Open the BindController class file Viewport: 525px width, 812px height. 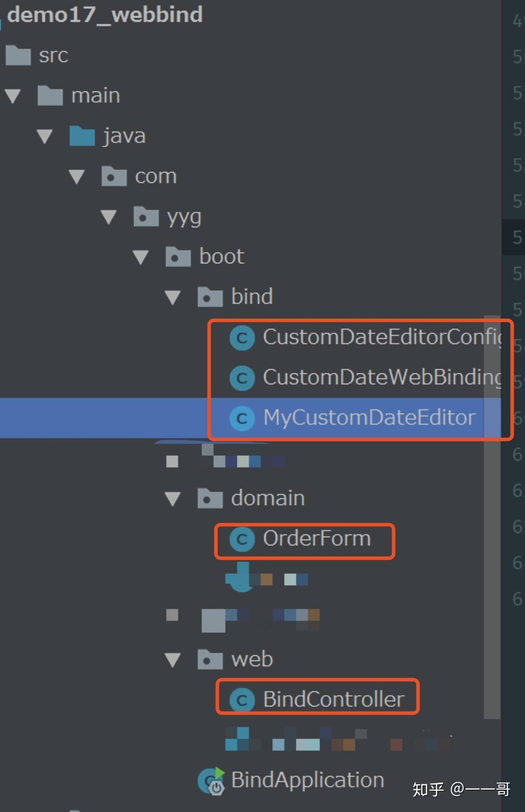(x=334, y=700)
